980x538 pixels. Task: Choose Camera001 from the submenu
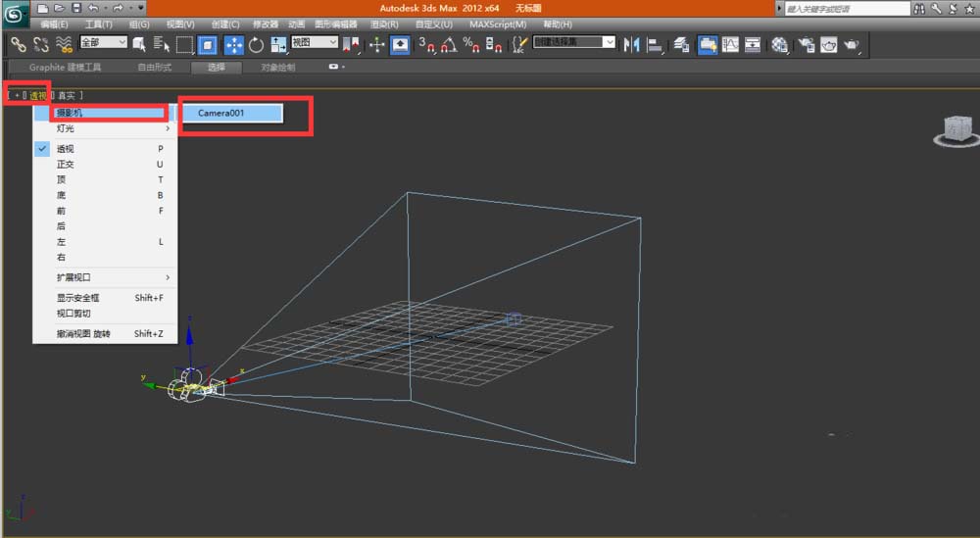pos(232,113)
